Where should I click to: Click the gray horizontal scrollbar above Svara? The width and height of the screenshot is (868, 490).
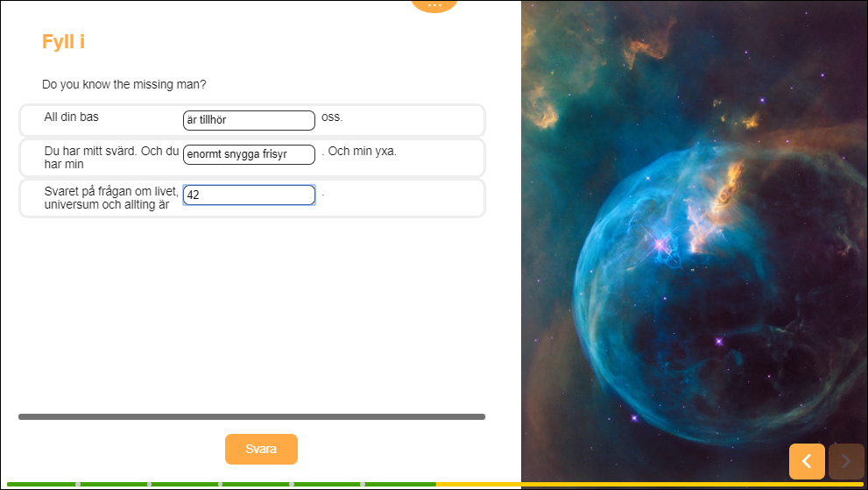pos(251,416)
